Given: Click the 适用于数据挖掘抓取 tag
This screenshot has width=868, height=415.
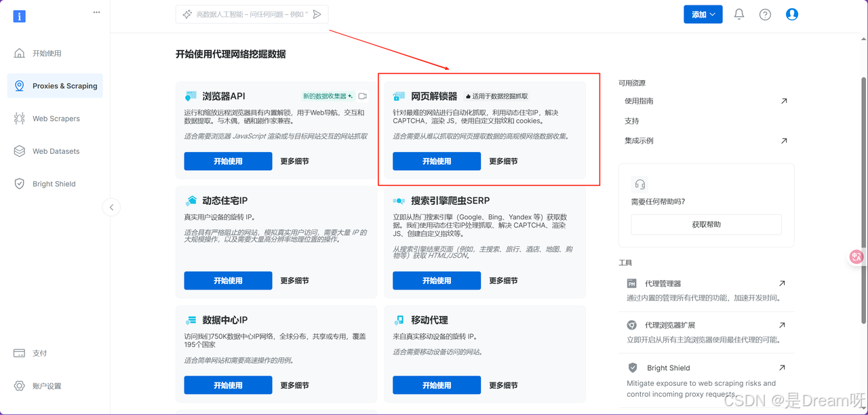Looking at the screenshot, I should click(496, 96).
